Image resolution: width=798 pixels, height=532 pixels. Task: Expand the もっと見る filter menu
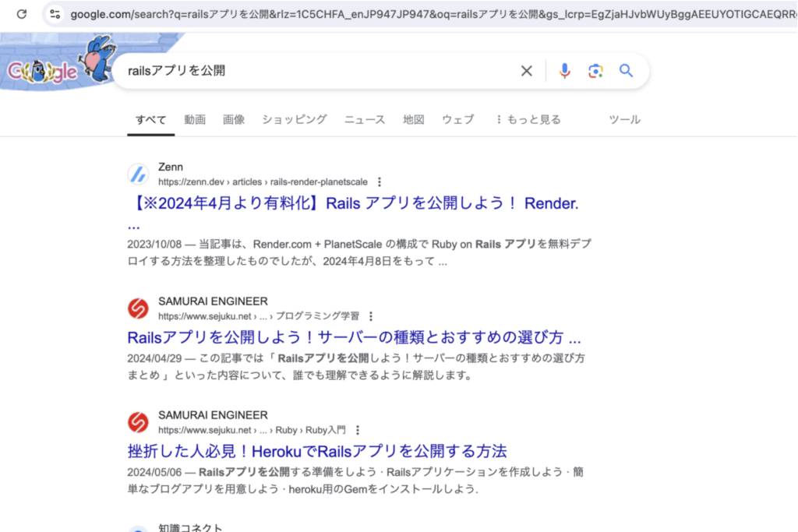click(x=528, y=119)
